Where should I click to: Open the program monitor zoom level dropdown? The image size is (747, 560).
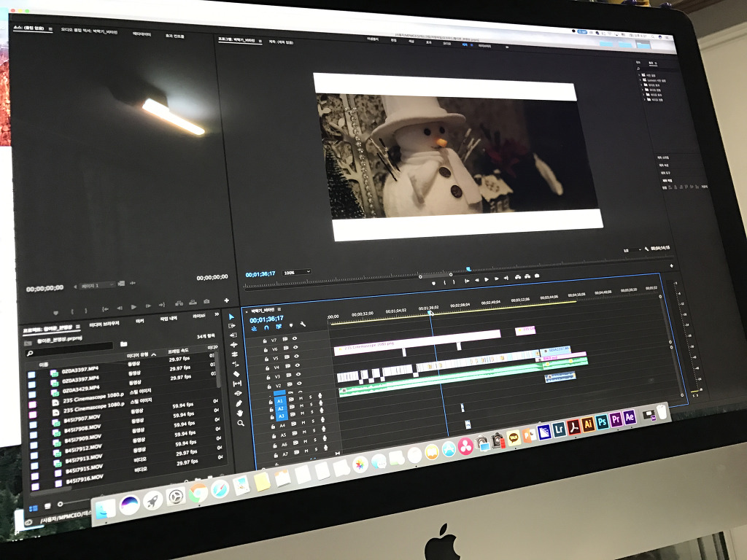pos(297,273)
